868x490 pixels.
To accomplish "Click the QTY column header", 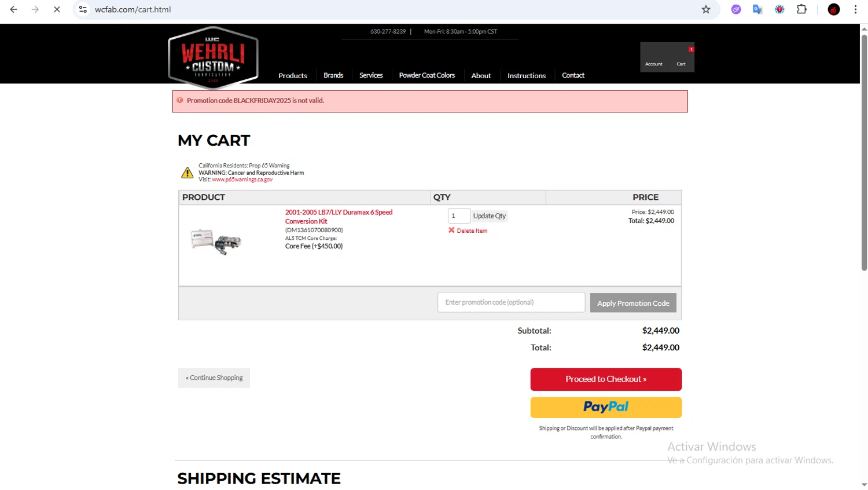I will 442,198.
